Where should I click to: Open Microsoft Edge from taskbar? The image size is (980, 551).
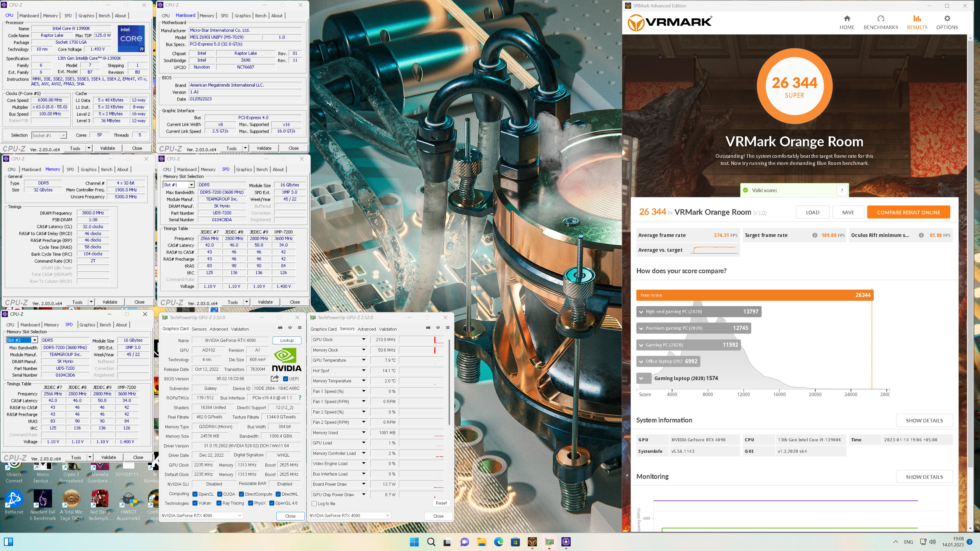click(498, 542)
